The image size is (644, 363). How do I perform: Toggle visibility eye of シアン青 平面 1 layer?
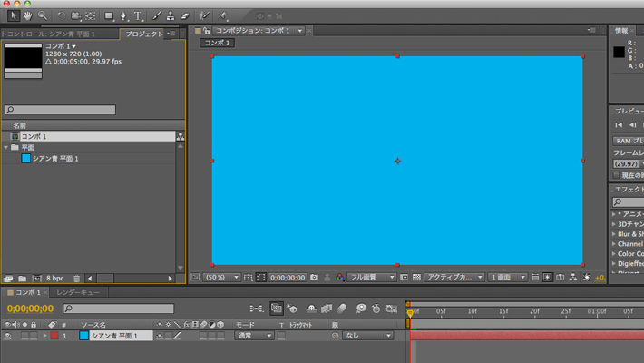tap(8, 336)
